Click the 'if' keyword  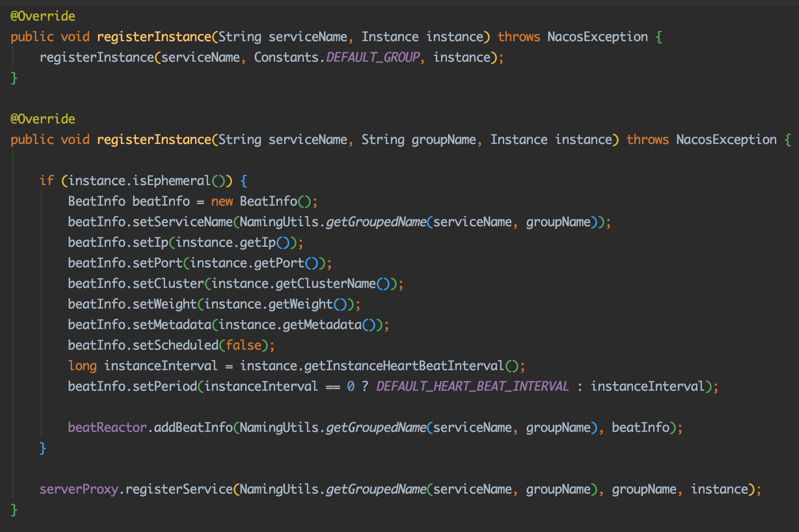coord(47,181)
